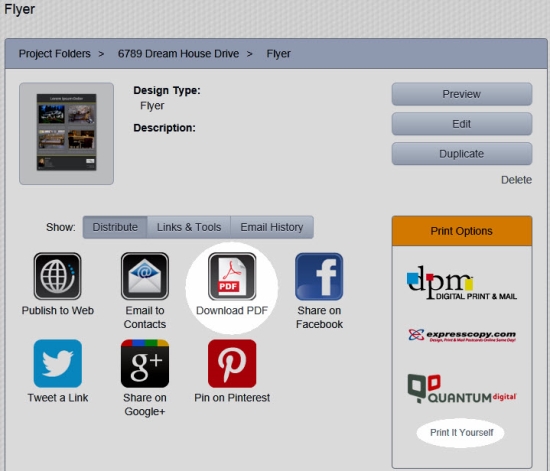Viewport: 550px width, 471px height.
Task: Select the DPM Digital Print & Mail logo
Action: (x=461, y=283)
